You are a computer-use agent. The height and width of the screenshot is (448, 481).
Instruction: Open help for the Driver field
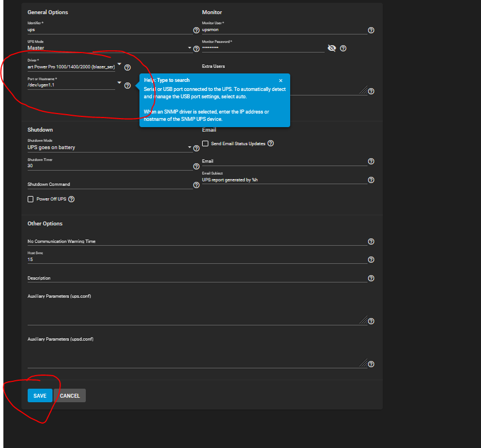point(128,68)
